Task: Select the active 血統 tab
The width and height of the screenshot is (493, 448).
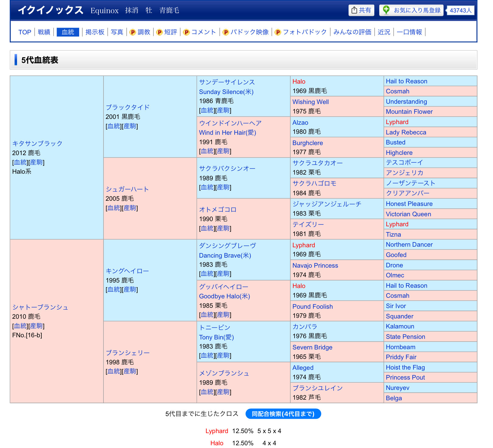Action: click(68, 32)
